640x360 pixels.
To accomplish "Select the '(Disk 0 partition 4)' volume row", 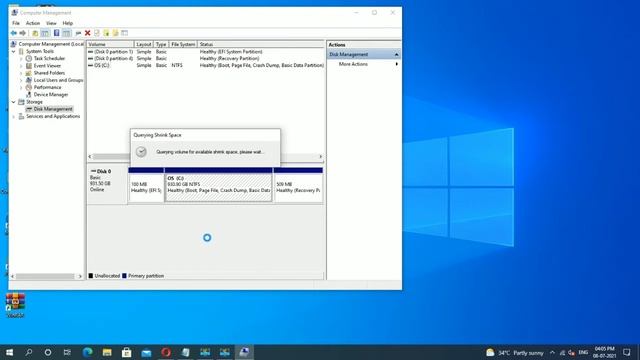I will pos(206,59).
